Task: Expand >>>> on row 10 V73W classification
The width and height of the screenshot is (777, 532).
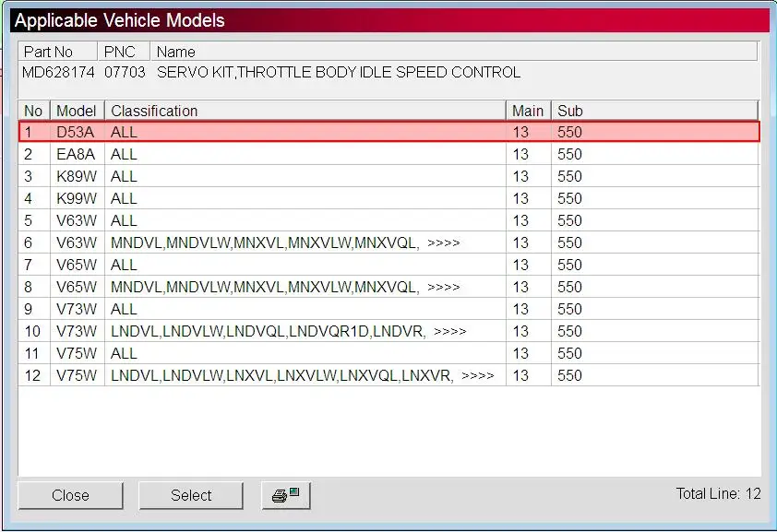Action: click(x=450, y=332)
